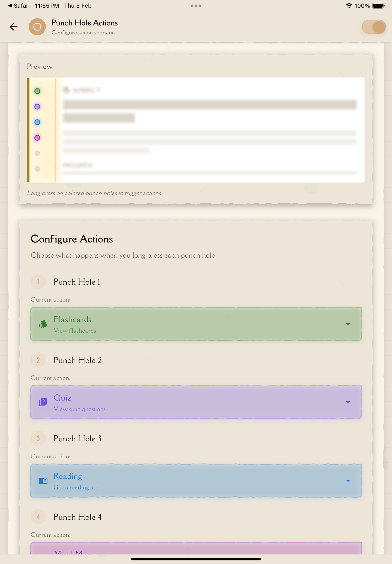Viewport: 392px width, 564px height.
Task: Expand the Reading action dropdown arrow
Action: (x=348, y=481)
